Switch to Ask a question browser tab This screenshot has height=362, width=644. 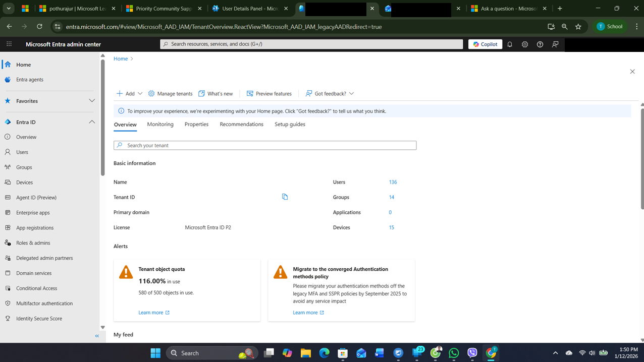tap(509, 9)
